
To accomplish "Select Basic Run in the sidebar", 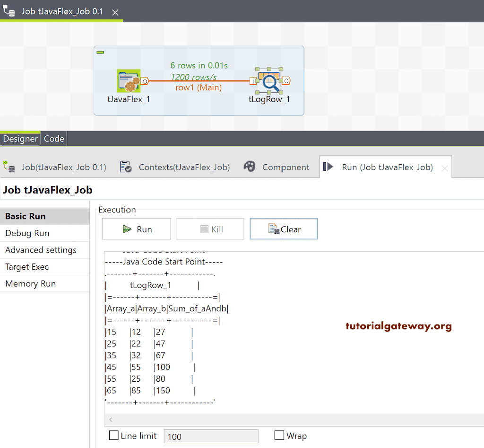I will pyautogui.click(x=45, y=216).
